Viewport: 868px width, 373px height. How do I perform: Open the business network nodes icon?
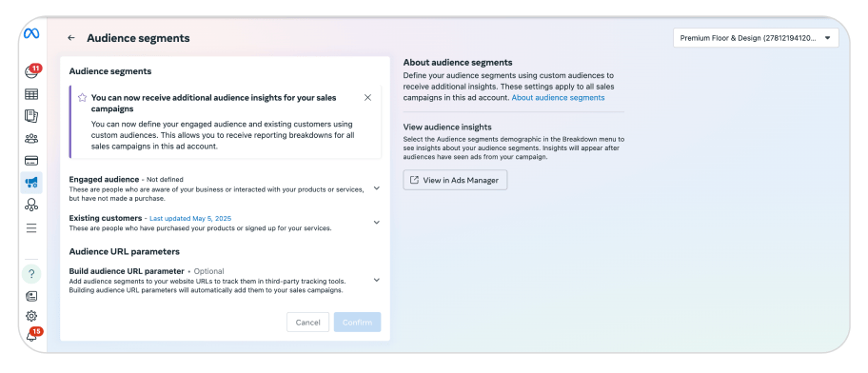pyautogui.click(x=31, y=206)
